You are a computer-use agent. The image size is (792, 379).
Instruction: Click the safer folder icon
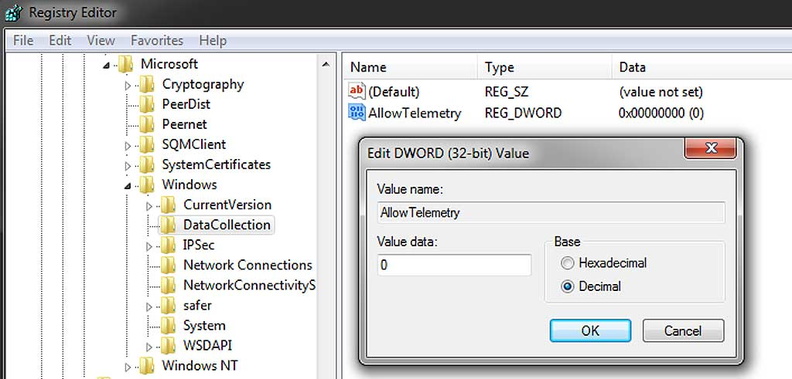click(168, 306)
